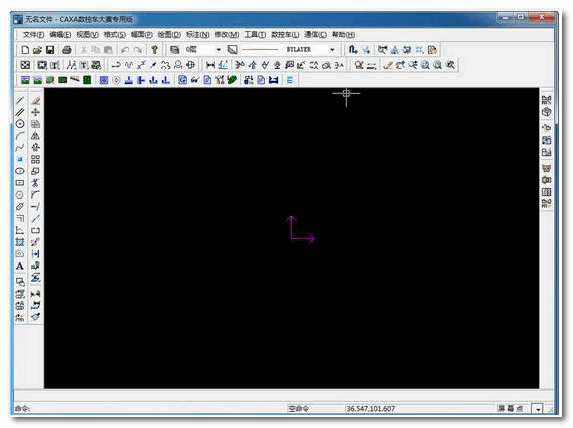Click the red line style color preview
The height and width of the screenshot is (428, 573).
260,50
